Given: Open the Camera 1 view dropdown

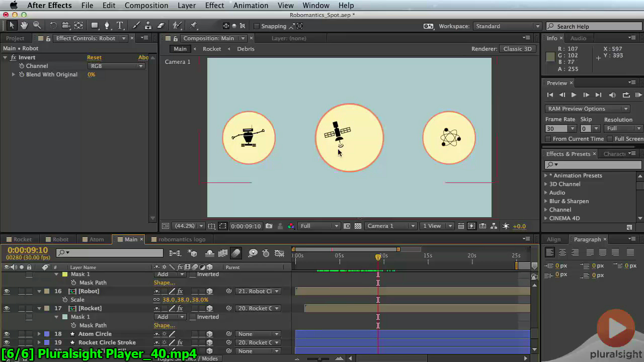Looking at the screenshot, I should pyautogui.click(x=391, y=226).
